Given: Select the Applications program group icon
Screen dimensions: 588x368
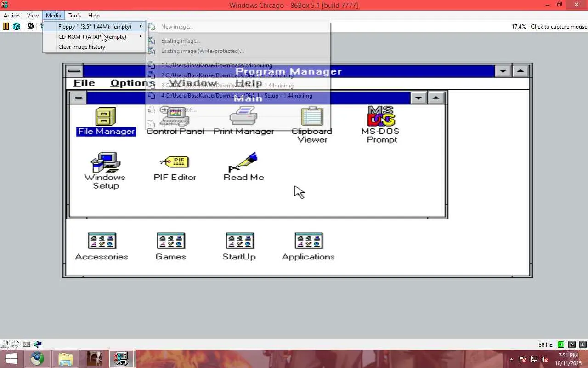Looking at the screenshot, I should pyautogui.click(x=308, y=247).
